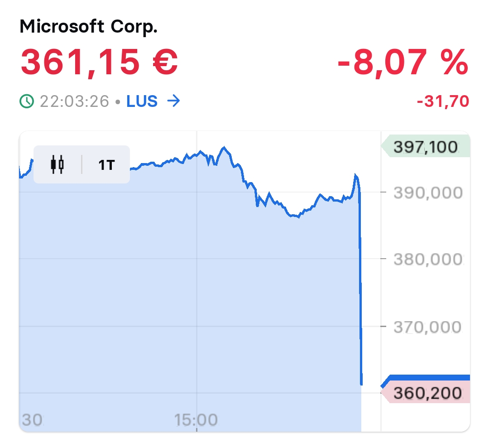489x448 pixels.
Task: Click the arrow next to LUS
Action: click(173, 101)
